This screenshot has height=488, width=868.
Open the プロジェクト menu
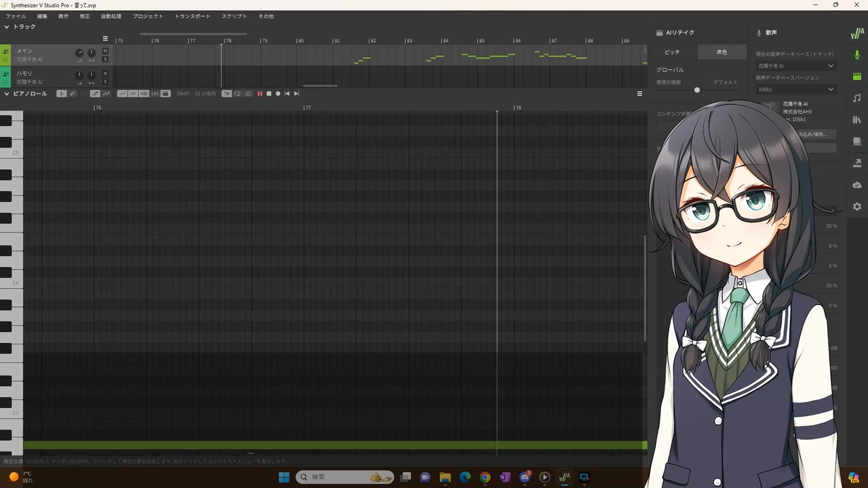click(148, 16)
